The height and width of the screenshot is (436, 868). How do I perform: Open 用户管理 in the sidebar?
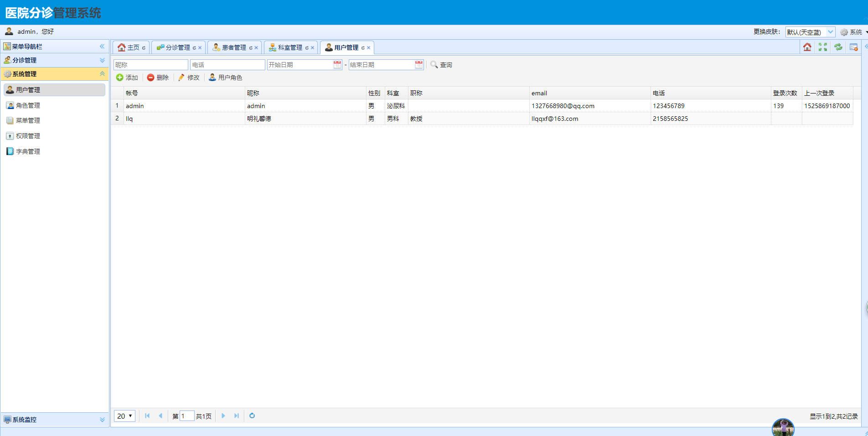point(55,90)
